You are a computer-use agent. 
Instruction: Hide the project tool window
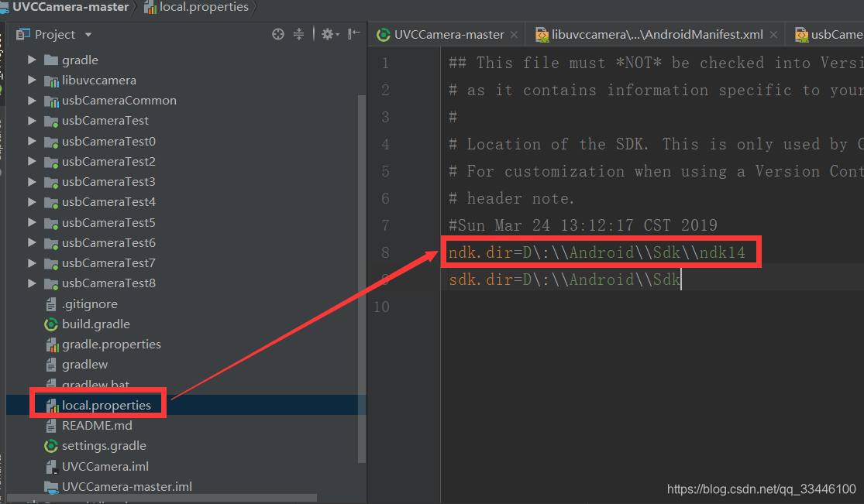354,34
